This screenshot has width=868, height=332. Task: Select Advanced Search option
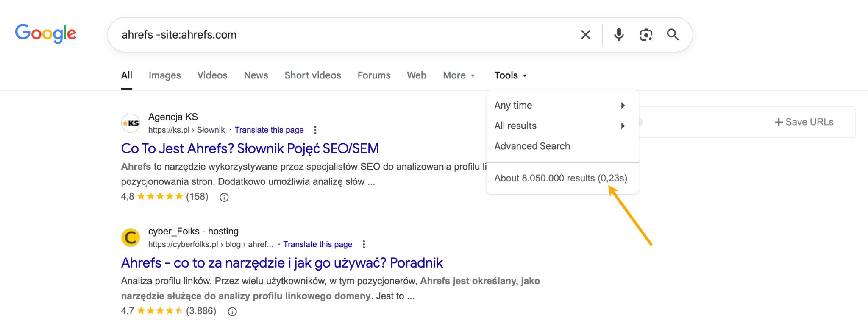point(532,146)
